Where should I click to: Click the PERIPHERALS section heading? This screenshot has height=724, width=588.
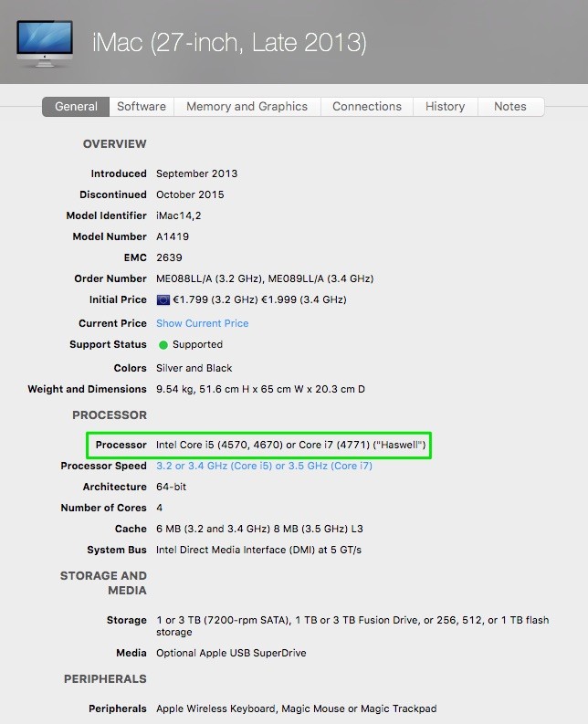pos(105,678)
